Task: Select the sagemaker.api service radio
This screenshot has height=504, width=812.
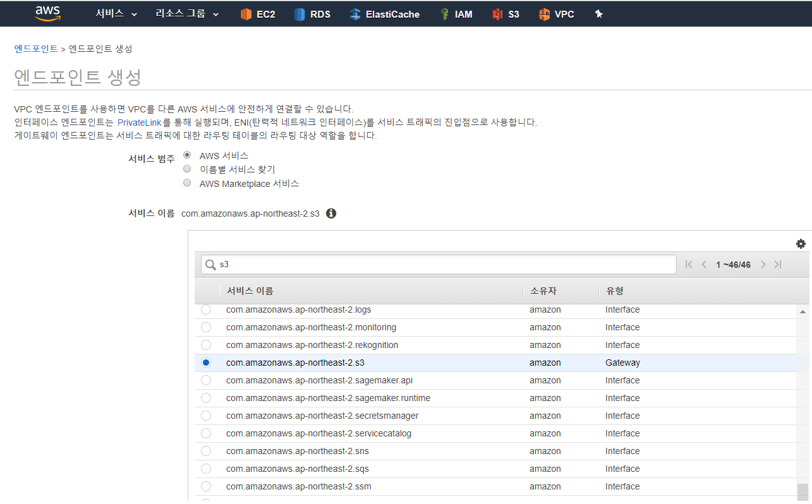Action: pos(206,380)
